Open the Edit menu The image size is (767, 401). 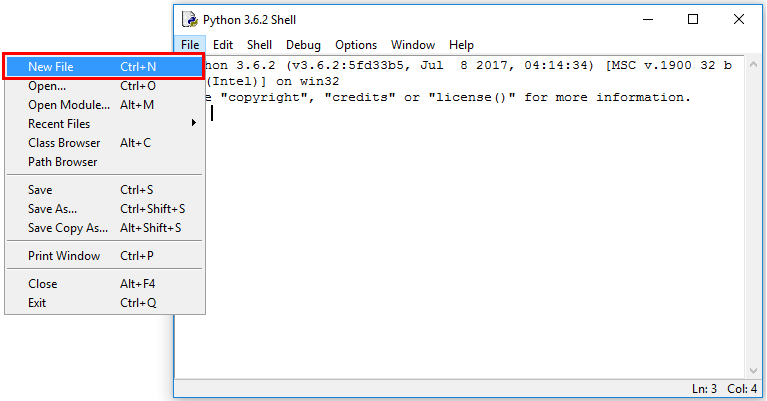click(x=223, y=45)
